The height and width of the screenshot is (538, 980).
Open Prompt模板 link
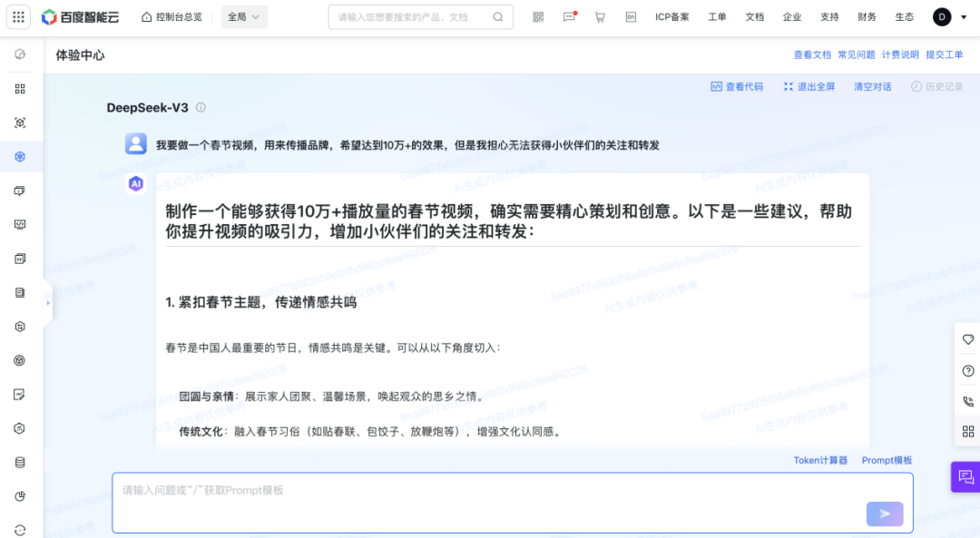(887, 461)
